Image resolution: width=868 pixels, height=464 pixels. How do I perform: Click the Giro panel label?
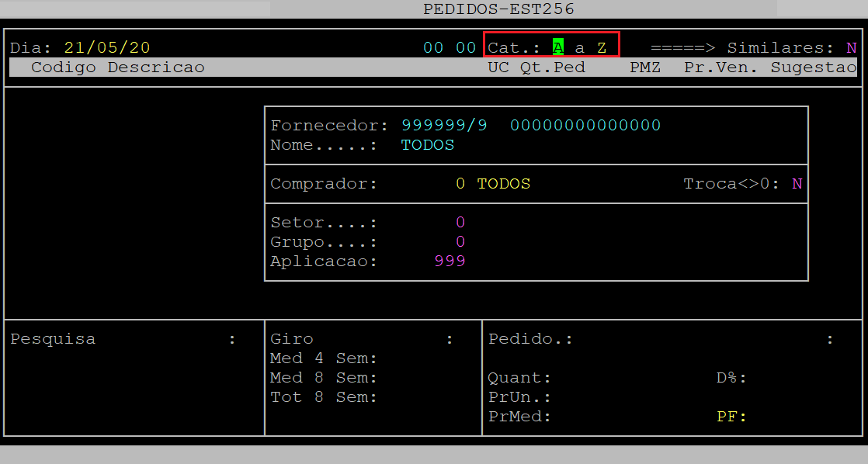[292, 339]
